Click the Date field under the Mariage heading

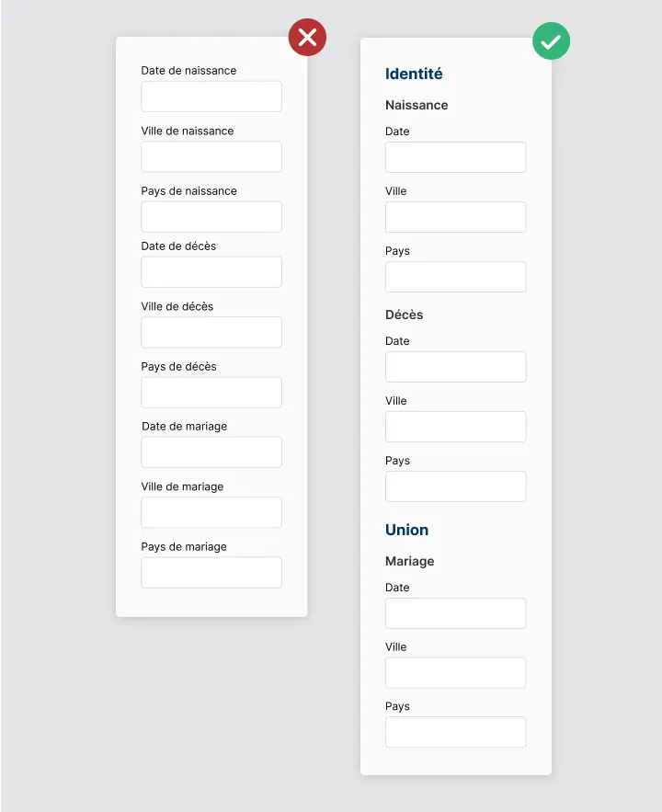coord(455,613)
